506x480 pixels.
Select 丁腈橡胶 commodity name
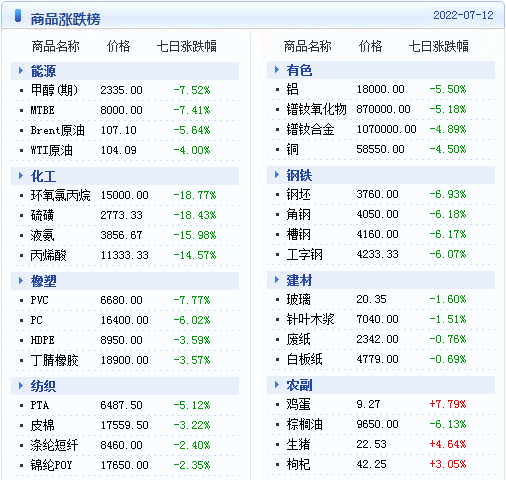54,360
